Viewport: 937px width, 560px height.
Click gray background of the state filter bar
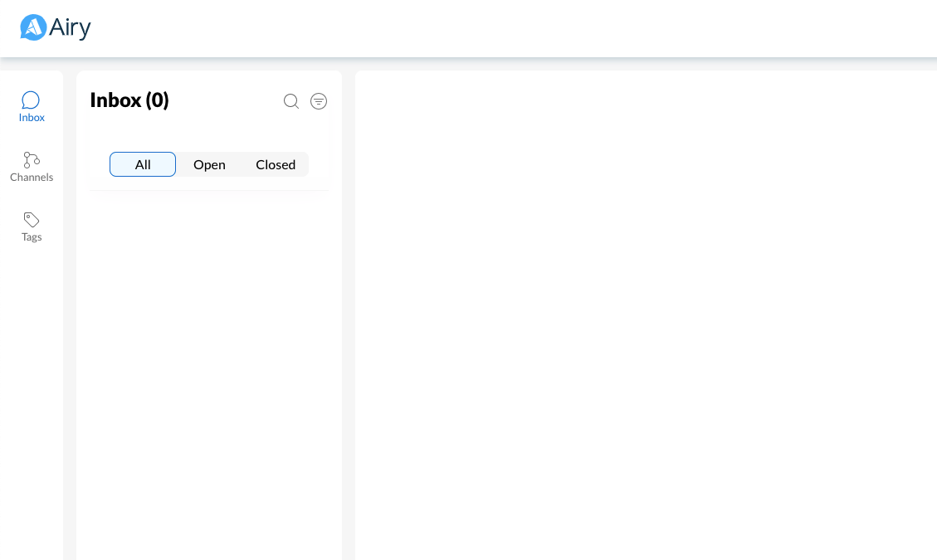303,164
